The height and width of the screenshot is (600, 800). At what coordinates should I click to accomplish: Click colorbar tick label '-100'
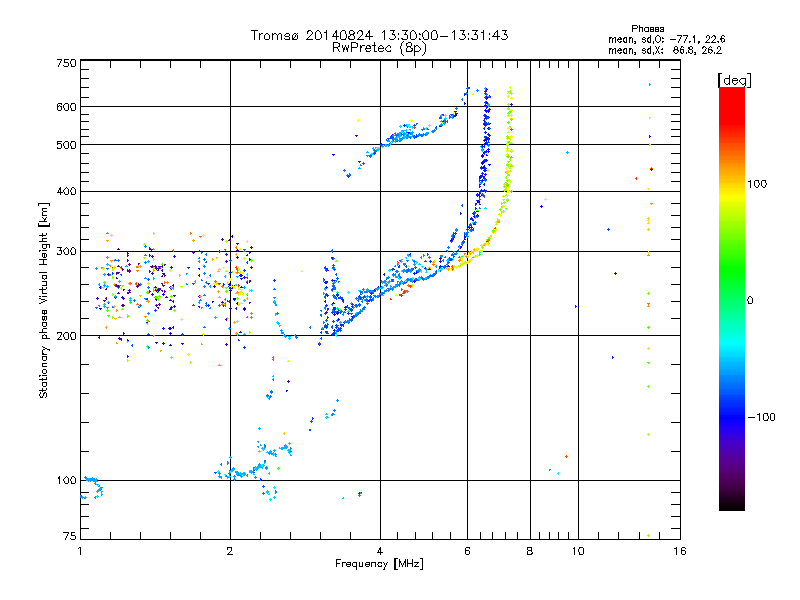[x=761, y=417]
